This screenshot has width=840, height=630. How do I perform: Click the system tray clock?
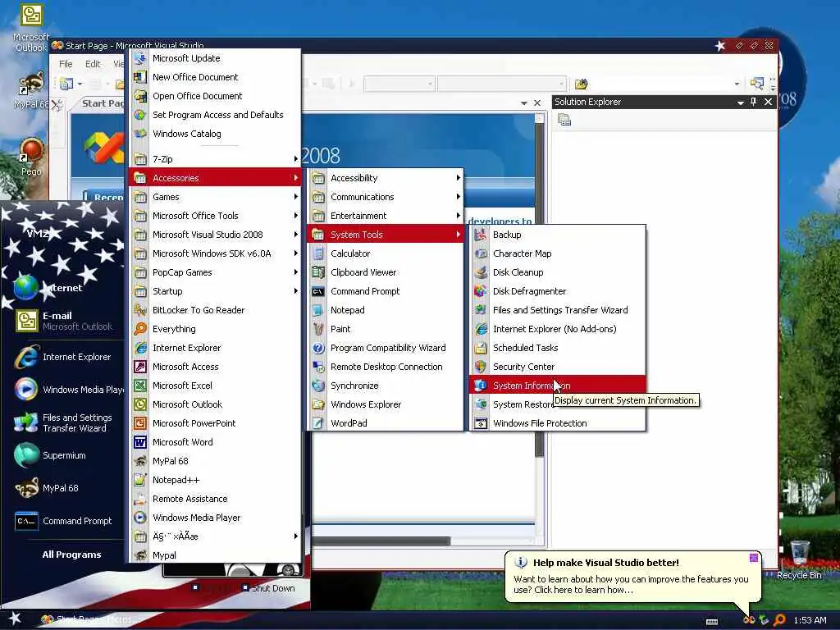(x=810, y=620)
